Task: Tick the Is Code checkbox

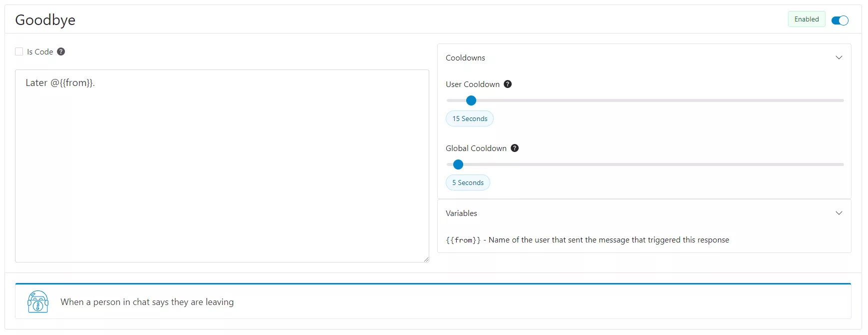Action: pos(19,51)
